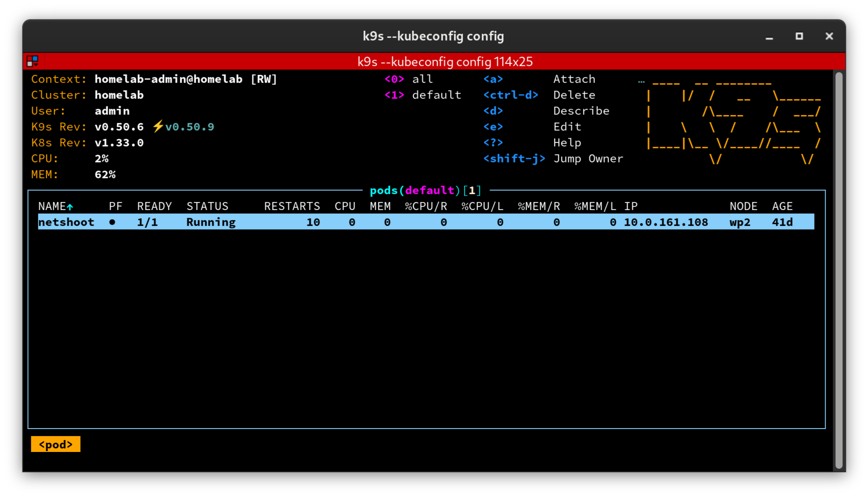Click the MEM usage value 62%
The height and width of the screenshot is (497, 868).
click(x=105, y=174)
